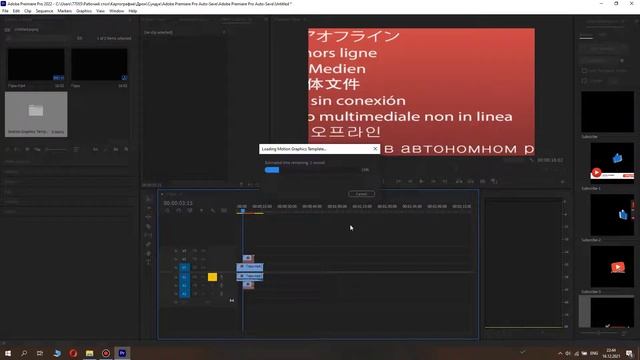Toggle first checkbox in Essential Graphics Browse
The width and height of the screenshot is (640, 360).
(584, 71)
